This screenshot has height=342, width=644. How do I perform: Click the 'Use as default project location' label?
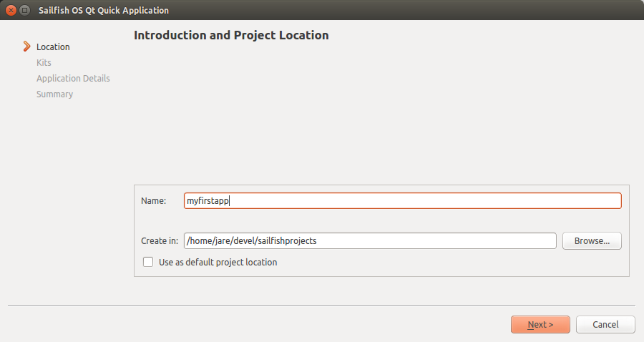point(218,263)
